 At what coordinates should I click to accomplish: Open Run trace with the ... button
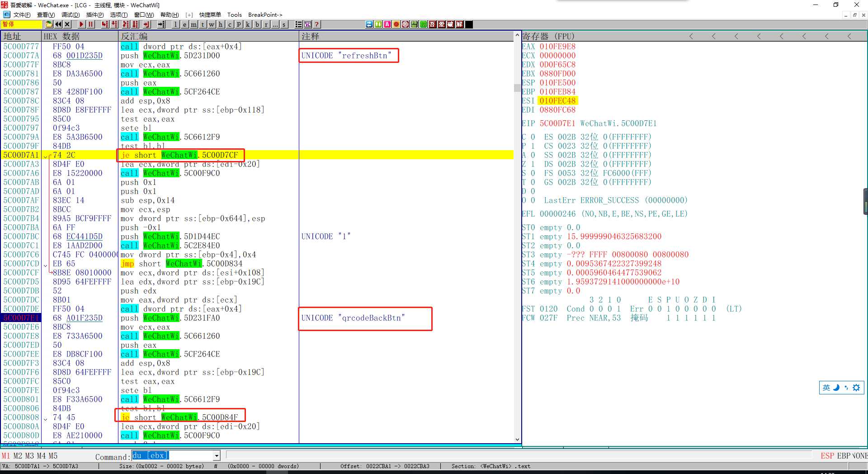click(x=275, y=24)
